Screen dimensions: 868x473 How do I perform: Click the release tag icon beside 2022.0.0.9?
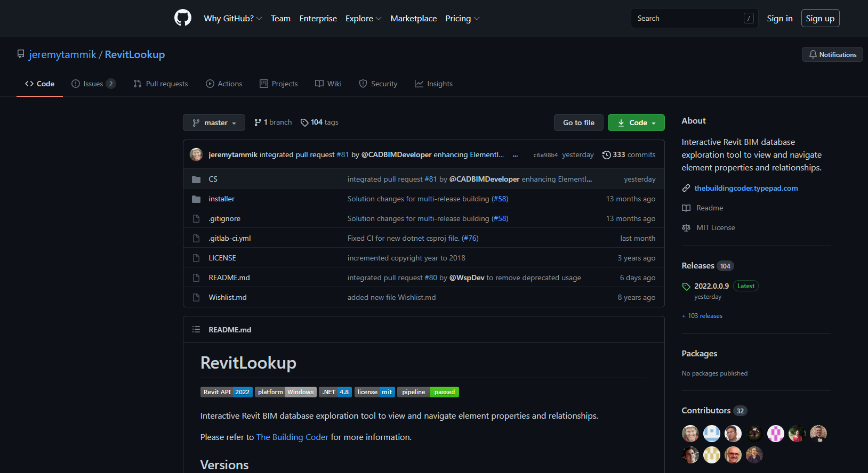click(686, 287)
